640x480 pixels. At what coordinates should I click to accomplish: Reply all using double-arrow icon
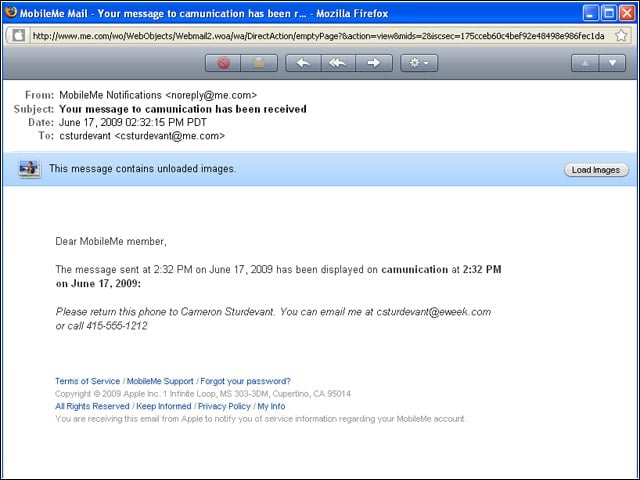point(338,63)
